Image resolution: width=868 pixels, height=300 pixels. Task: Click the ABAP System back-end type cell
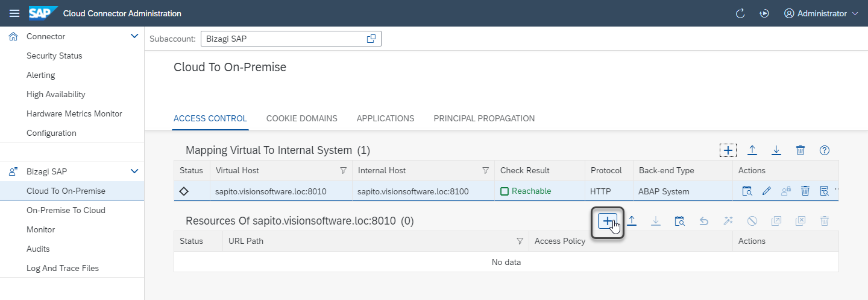click(664, 191)
